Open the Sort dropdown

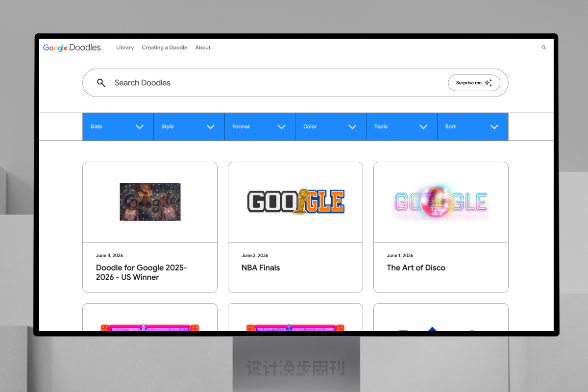[x=473, y=126]
